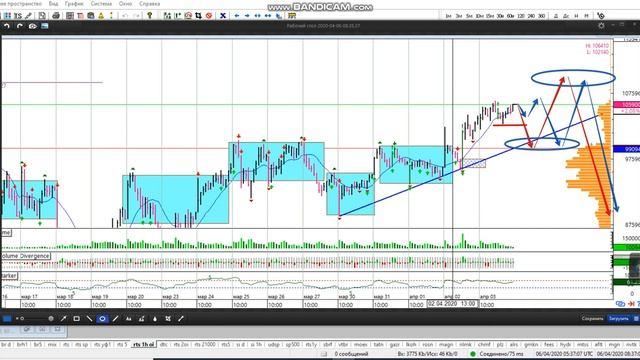Open the Система menu
640x360 pixels.
click(x=101, y=4)
